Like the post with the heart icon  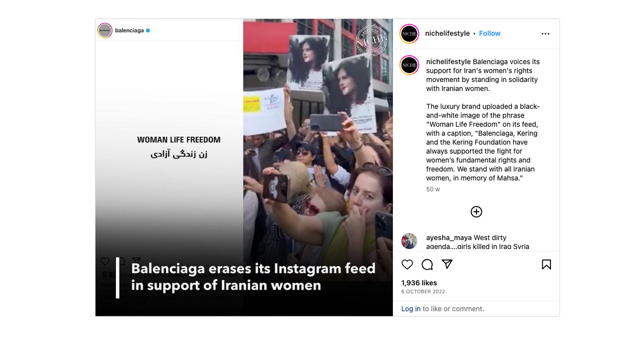click(x=408, y=265)
